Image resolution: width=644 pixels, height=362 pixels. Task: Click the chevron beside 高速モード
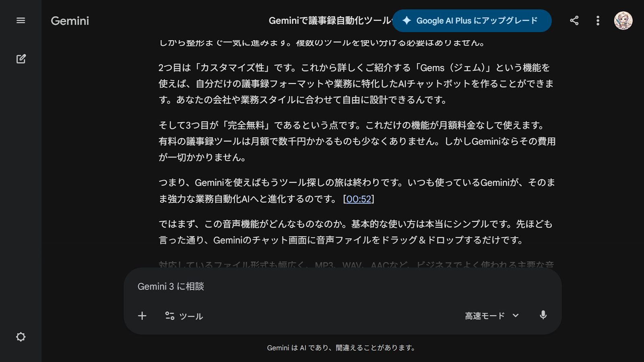coord(516,316)
